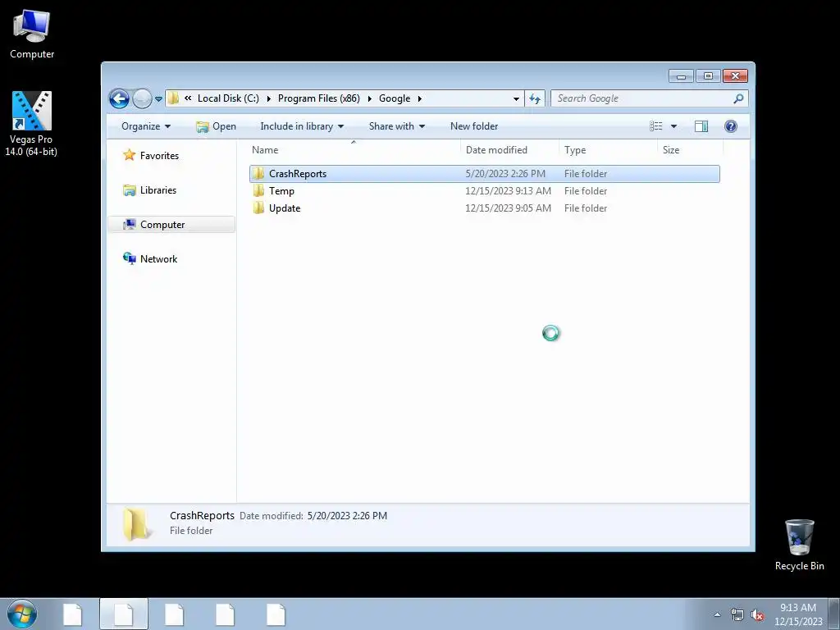Expand arrow after Program Files (x86)
The width and height of the screenshot is (840, 630).
[x=370, y=98]
